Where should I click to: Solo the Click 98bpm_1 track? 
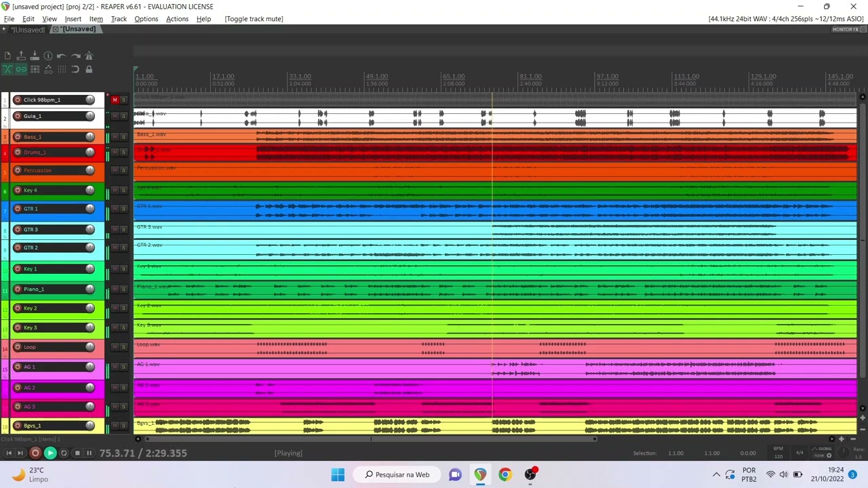coord(123,100)
